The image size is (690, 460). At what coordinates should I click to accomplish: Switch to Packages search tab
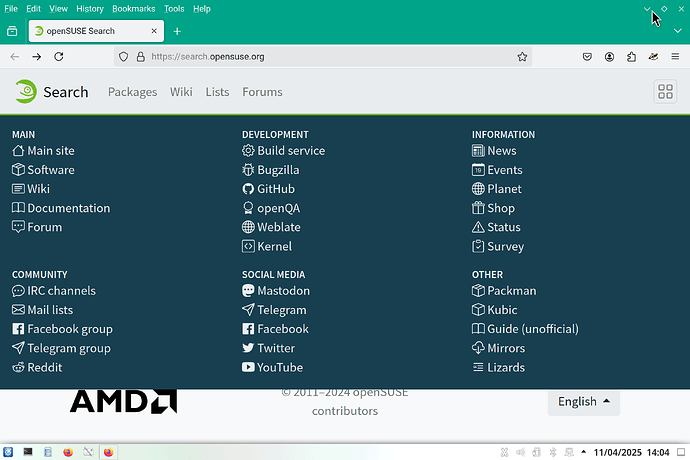point(132,92)
